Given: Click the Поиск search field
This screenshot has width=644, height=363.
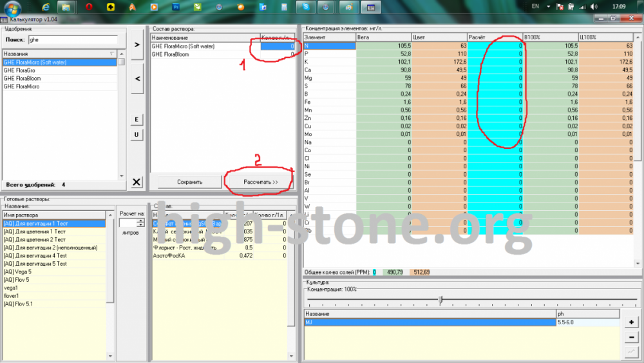Looking at the screenshot, I should [x=73, y=40].
